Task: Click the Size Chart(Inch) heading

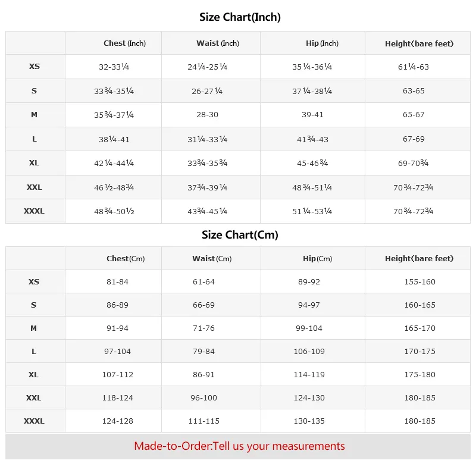Action: (240, 17)
